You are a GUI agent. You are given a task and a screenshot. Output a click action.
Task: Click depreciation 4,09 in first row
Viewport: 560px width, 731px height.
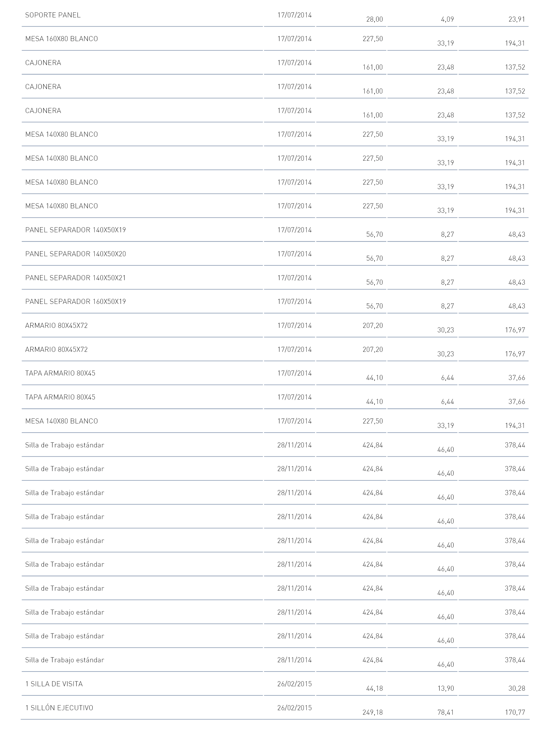[x=447, y=19]
